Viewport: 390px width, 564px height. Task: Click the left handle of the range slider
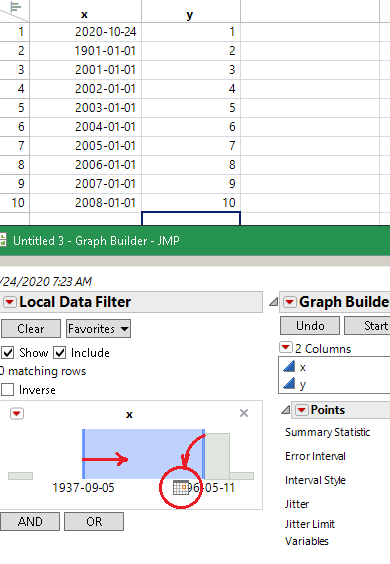(x=83, y=454)
